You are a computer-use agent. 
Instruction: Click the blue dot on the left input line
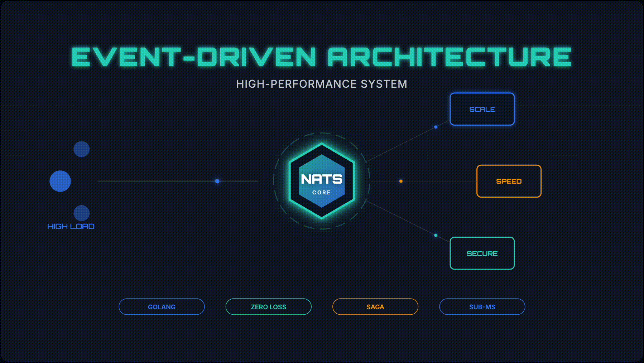(217, 181)
